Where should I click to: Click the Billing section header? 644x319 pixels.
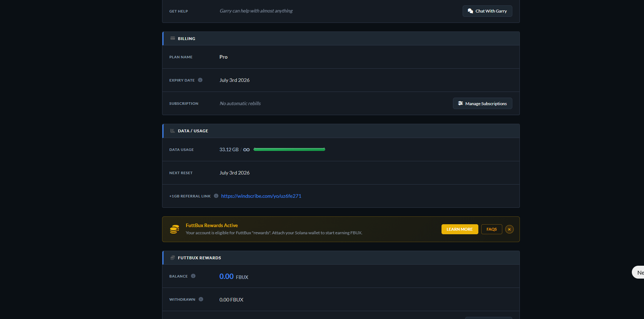(x=341, y=39)
